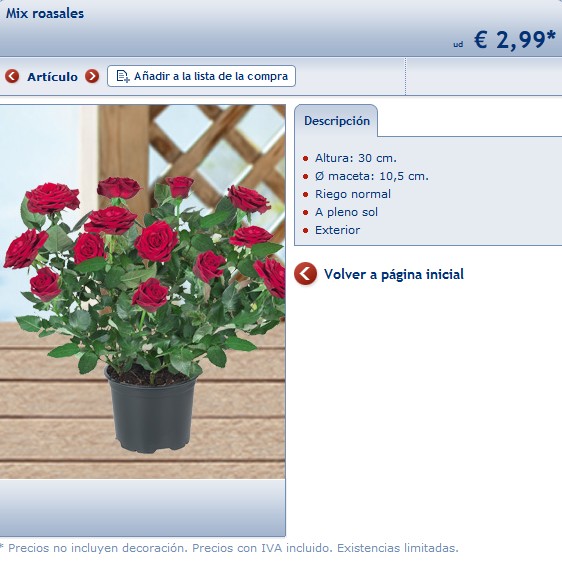562x561 pixels.
Task: Select the Riego normal description item
Action: (x=353, y=194)
